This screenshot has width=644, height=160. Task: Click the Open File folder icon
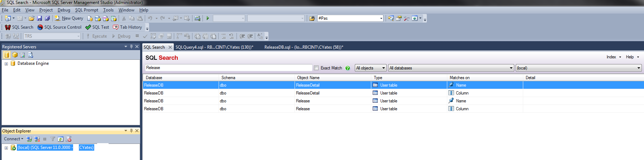pyautogui.click(x=32, y=18)
